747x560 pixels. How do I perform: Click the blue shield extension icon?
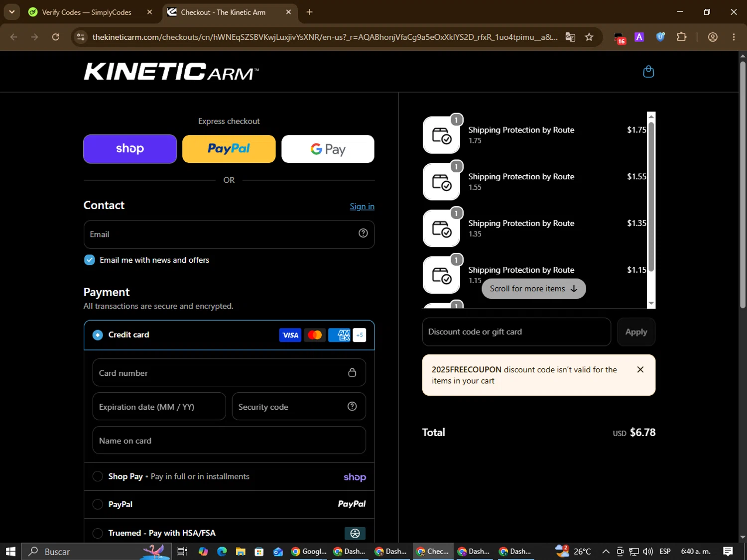(x=660, y=37)
